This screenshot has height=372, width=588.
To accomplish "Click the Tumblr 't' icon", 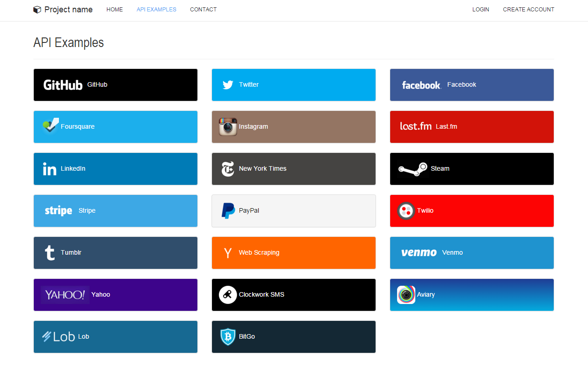I will click(50, 253).
